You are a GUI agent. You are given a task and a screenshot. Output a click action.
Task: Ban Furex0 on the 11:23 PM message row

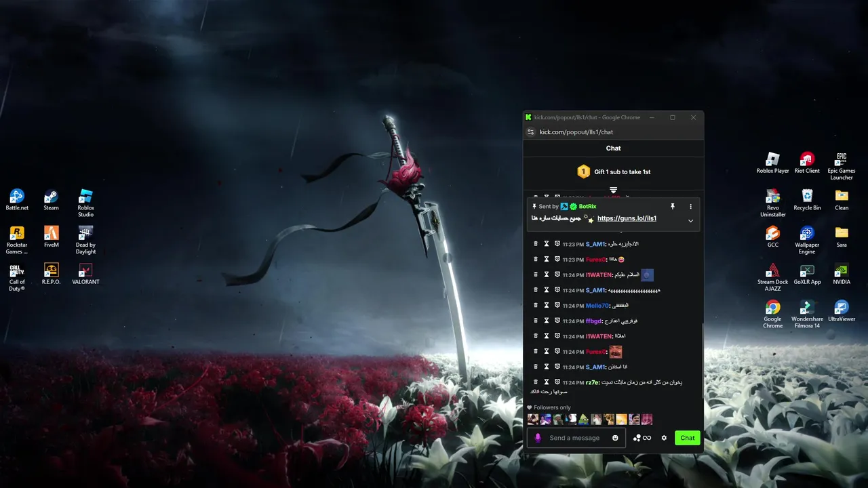(557, 259)
